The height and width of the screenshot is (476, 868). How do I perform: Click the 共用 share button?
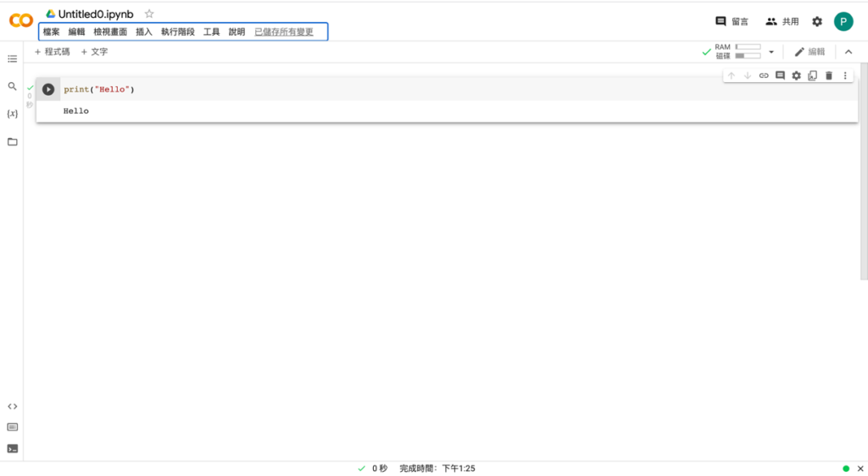pos(782,21)
